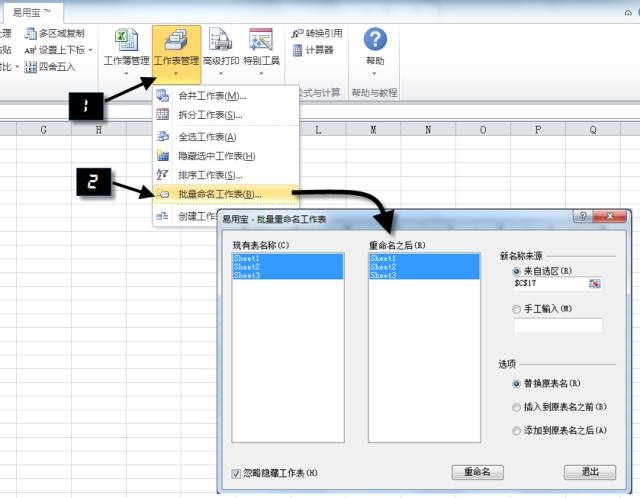This screenshot has height=498, width=640.
Task: Select Sheet1 in the 重命名之后 list
Action: 424,258
